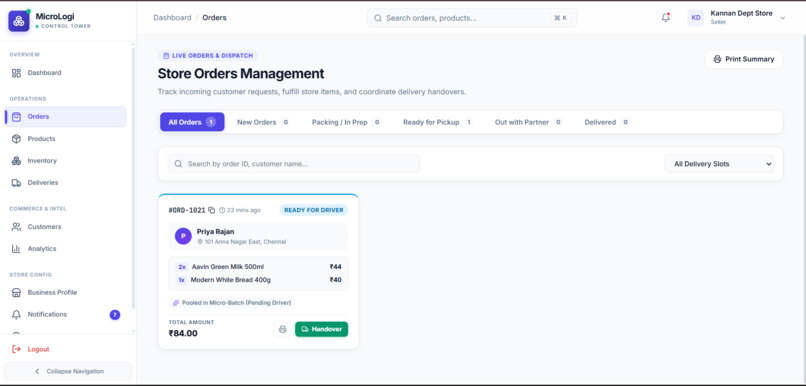Click the LIVE ORDERS & DISPATCH badge

208,56
